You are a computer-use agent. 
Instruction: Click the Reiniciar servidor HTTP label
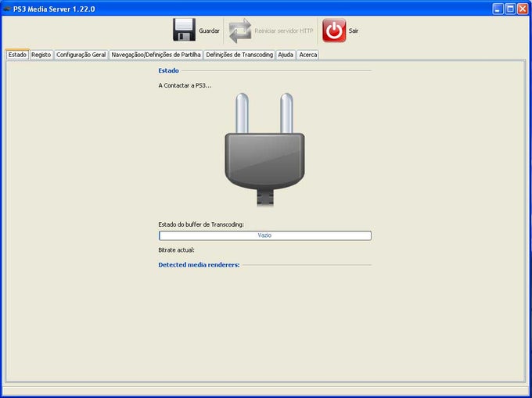point(284,30)
